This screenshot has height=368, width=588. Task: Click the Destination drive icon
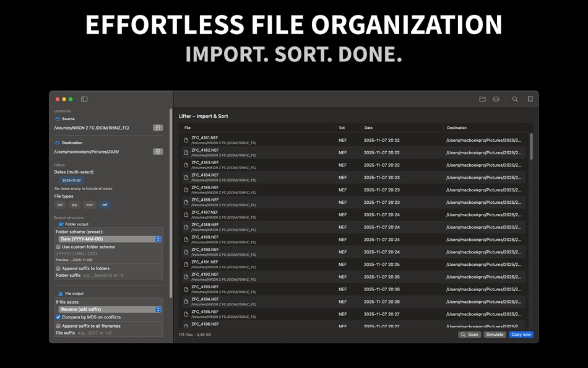pos(56,142)
